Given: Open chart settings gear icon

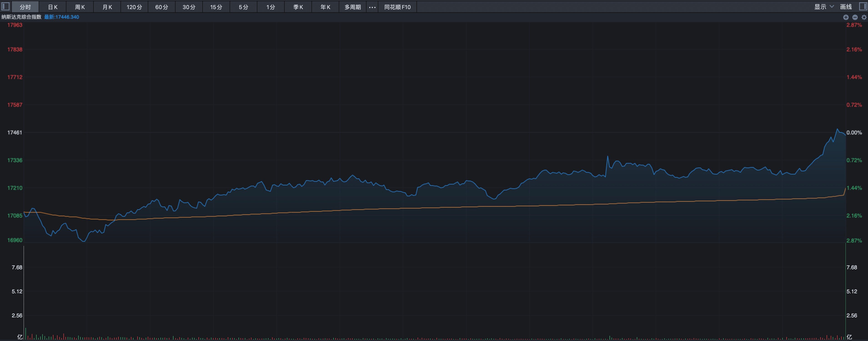Looking at the screenshot, I should coord(864,17).
